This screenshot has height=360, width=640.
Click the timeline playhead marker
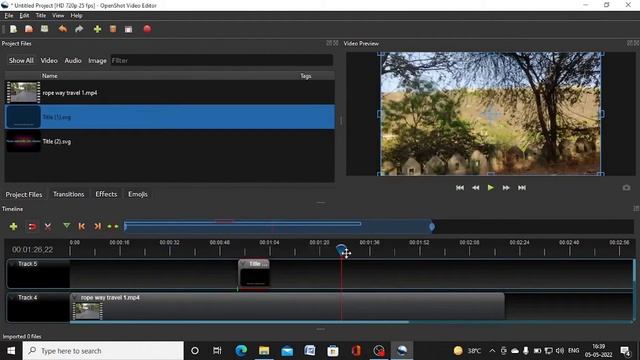[x=342, y=249]
